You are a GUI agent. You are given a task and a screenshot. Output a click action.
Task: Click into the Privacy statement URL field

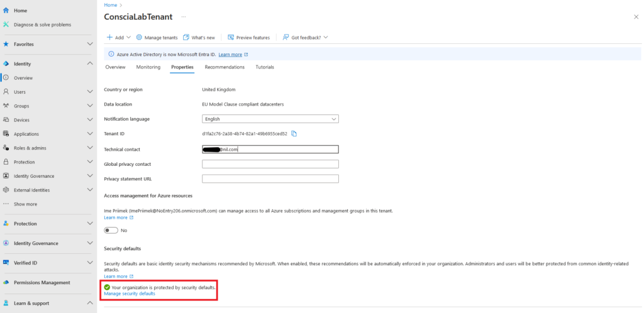coord(270,179)
